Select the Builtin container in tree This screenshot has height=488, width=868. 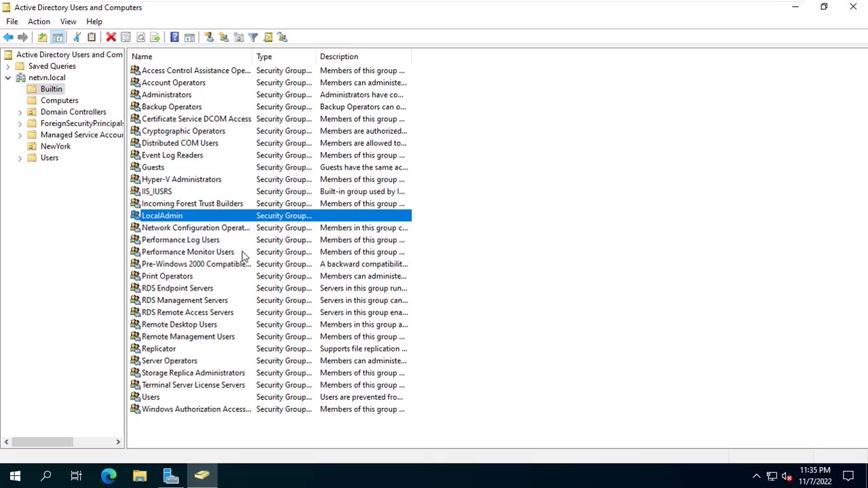(x=51, y=89)
